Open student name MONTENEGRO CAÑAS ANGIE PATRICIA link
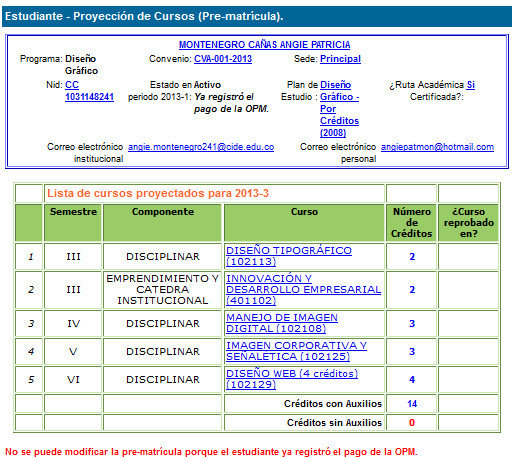The width and height of the screenshot is (513, 457). [264, 45]
